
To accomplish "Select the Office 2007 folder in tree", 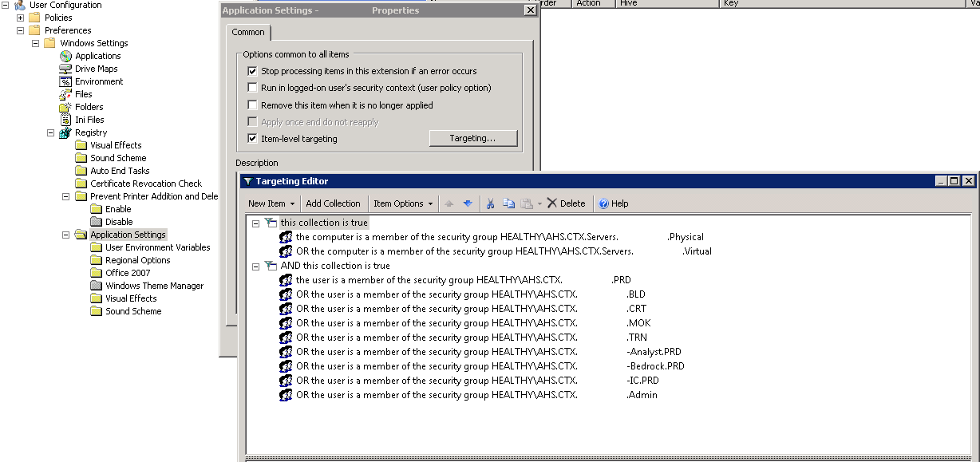I will point(128,273).
